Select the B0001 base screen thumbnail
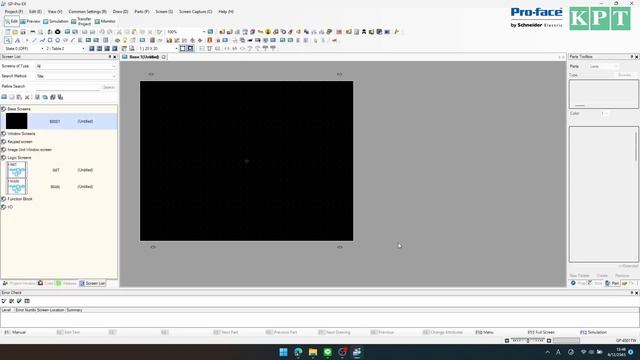This screenshot has width=640, height=360. click(16, 121)
